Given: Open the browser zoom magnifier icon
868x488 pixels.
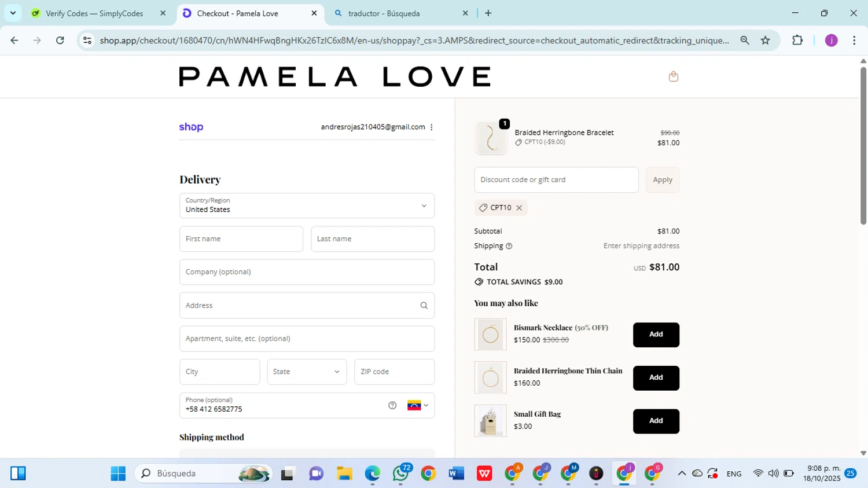Looking at the screenshot, I should [x=745, y=41].
